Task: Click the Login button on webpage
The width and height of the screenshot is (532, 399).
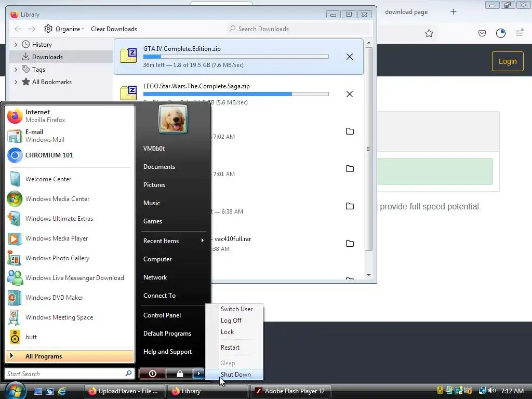Action: pyautogui.click(x=508, y=61)
